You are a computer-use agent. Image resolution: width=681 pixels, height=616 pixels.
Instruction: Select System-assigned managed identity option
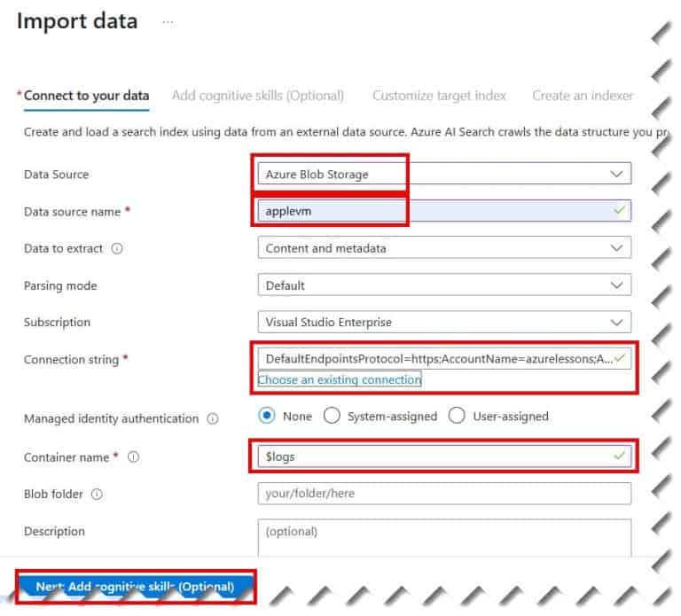[332, 416]
